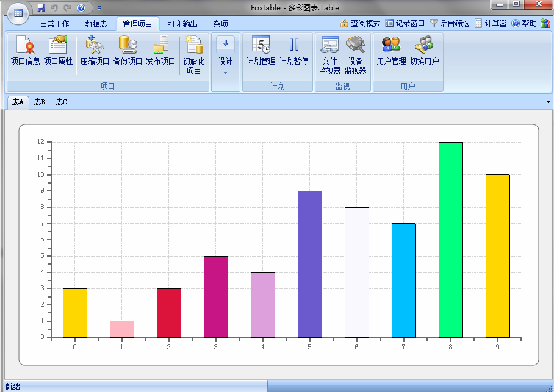The image size is (554, 392).
Task: Open quick access toolbar customize arrow
Action: (99, 8)
